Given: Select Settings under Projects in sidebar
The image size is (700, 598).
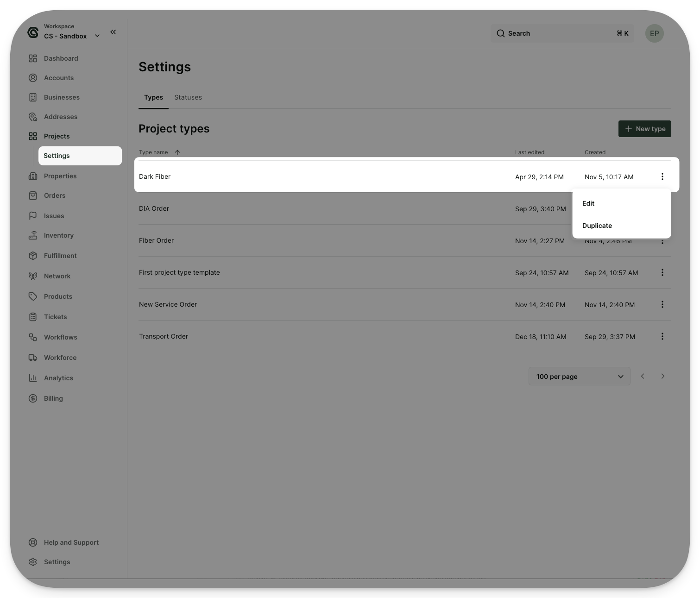Looking at the screenshot, I should click(80, 156).
